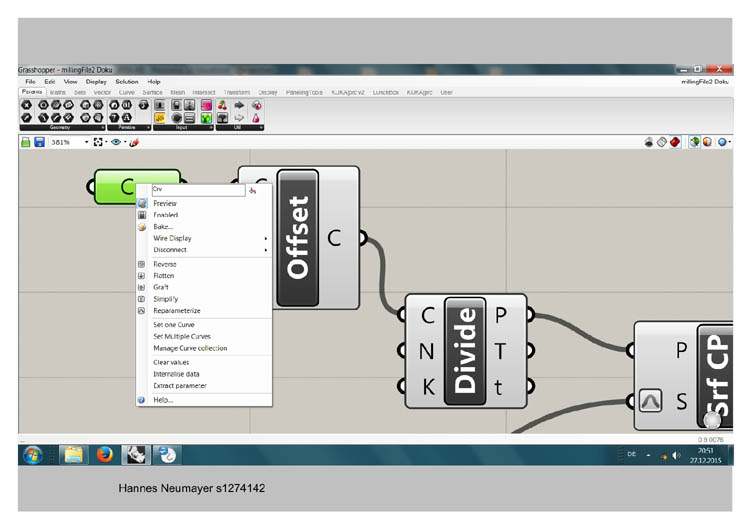This screenshot has width=750, height=529.
Task: Click the small icon beside the Crv name field
Action: (x=253, y=190)
